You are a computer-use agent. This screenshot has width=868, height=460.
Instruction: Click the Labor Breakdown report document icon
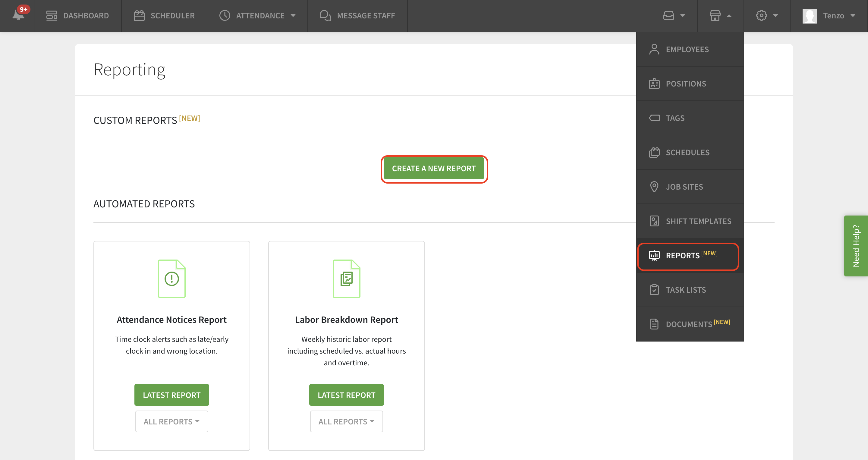click(346, 279)
